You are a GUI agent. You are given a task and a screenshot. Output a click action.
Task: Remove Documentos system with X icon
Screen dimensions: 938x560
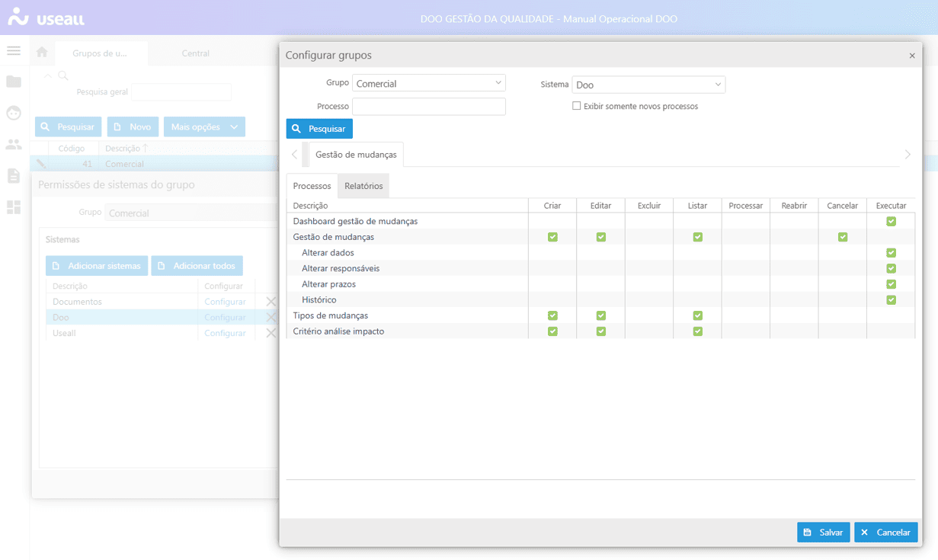(271, 302)
